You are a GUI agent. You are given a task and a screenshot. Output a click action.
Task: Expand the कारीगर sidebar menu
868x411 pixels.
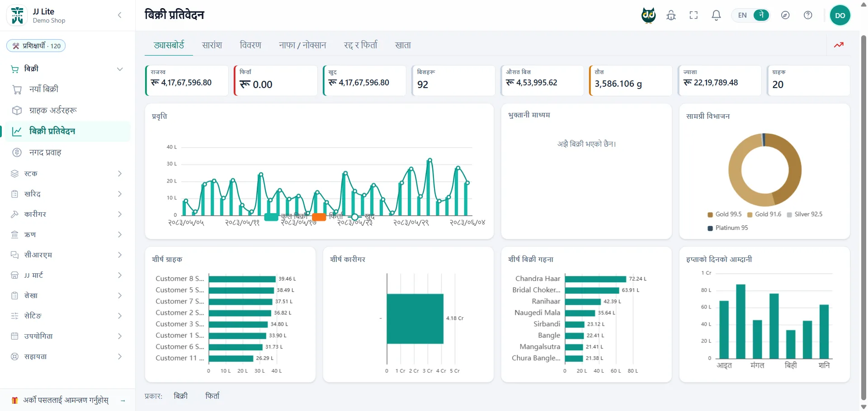point(120,214)
